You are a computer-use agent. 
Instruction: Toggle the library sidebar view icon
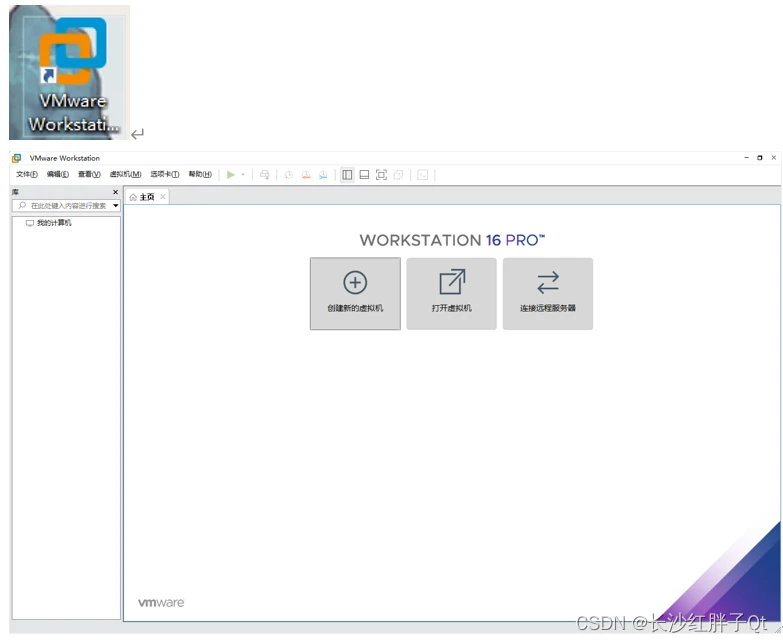(347, 175)
